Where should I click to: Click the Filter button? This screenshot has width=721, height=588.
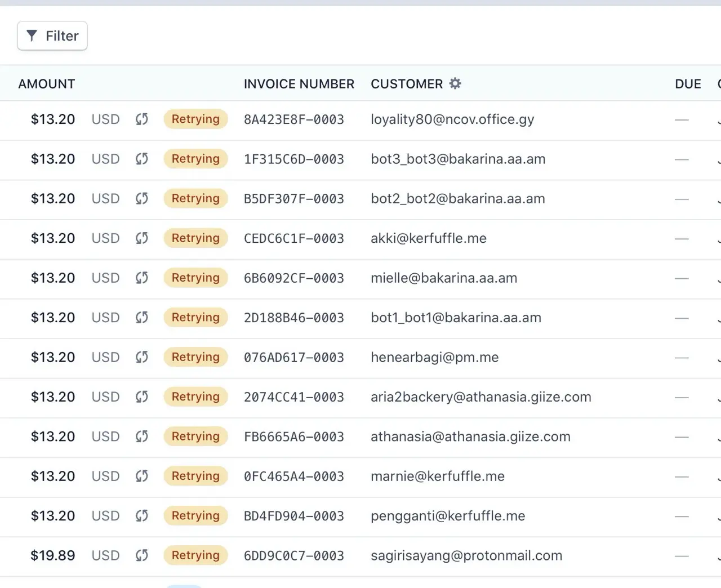point(52,36)
